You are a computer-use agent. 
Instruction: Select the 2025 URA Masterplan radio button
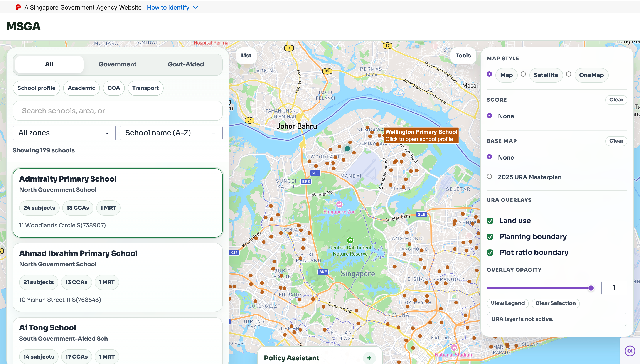pyautogui.click(x=489, y=177)
